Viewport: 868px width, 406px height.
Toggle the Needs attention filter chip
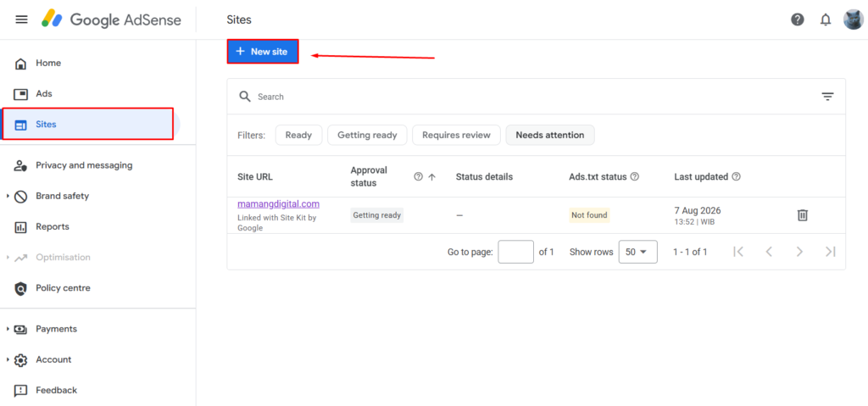coord(549,135)
